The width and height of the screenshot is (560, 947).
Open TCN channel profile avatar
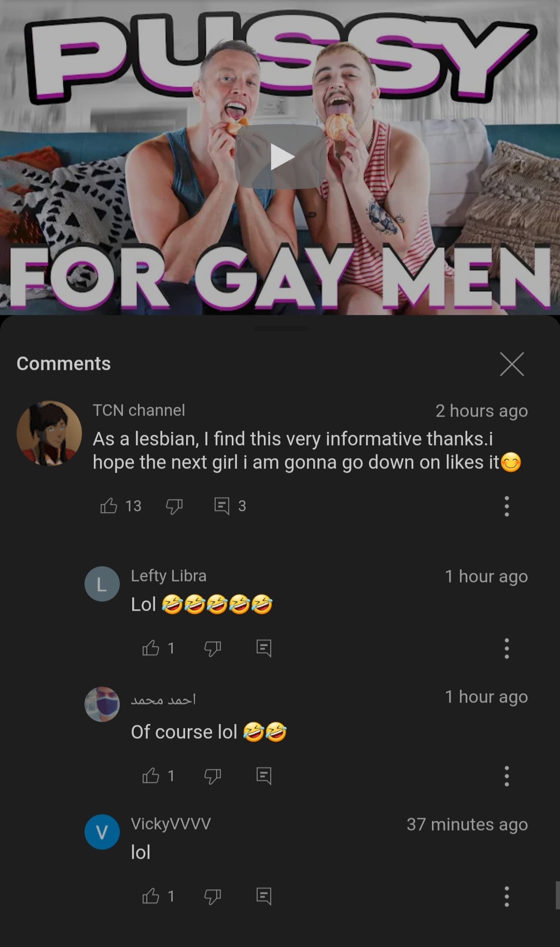click(49, 433)
